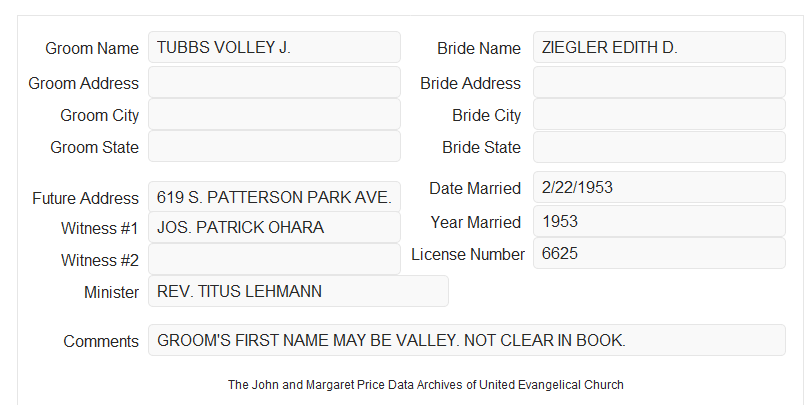Focus the Groom State field
The height and width of the screenshot is (405, 805).
point(274,146)
